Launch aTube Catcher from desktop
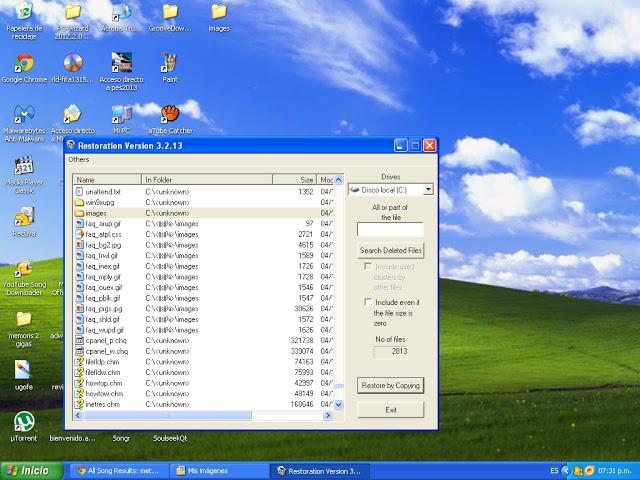 (169, 113)
